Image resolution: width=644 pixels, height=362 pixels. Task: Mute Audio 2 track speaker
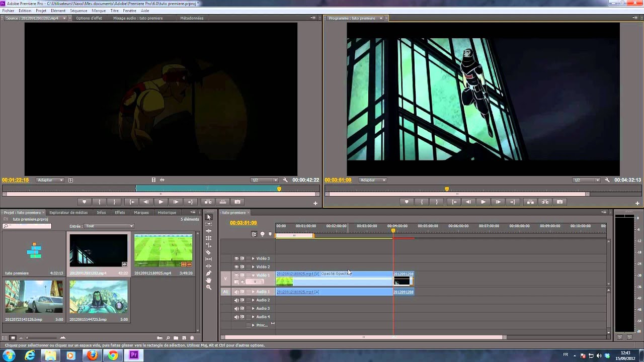(x=236, y=300)
